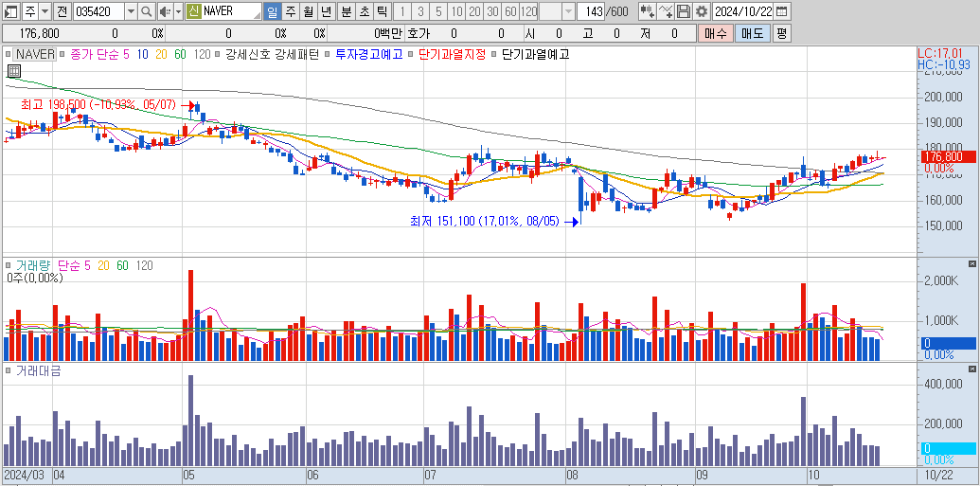The width and height of the screenshot is (980, 486).
Task: Click the data grid table icon on chart
Action: [x=13, y=71]
